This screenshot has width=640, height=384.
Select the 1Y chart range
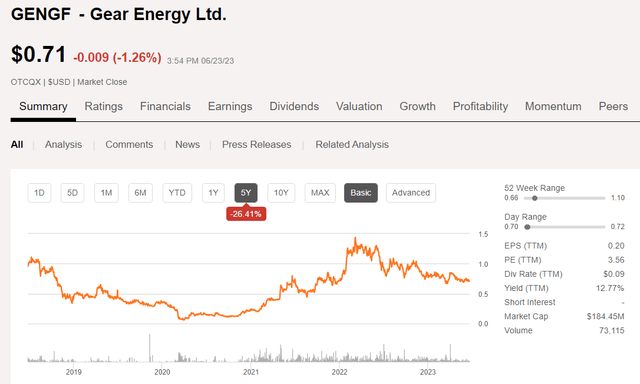(213, 193)
